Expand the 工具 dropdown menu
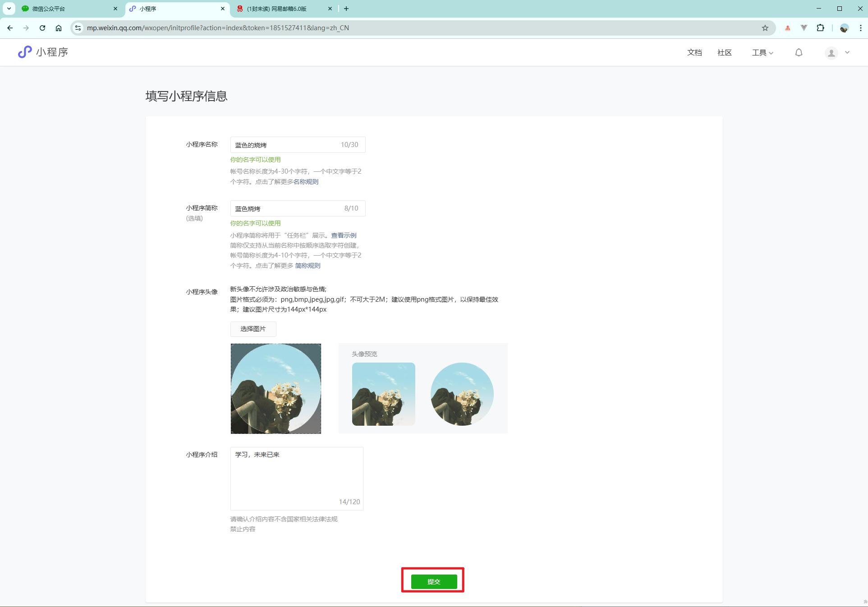The image size is (868, 607). tap(762, 53)
